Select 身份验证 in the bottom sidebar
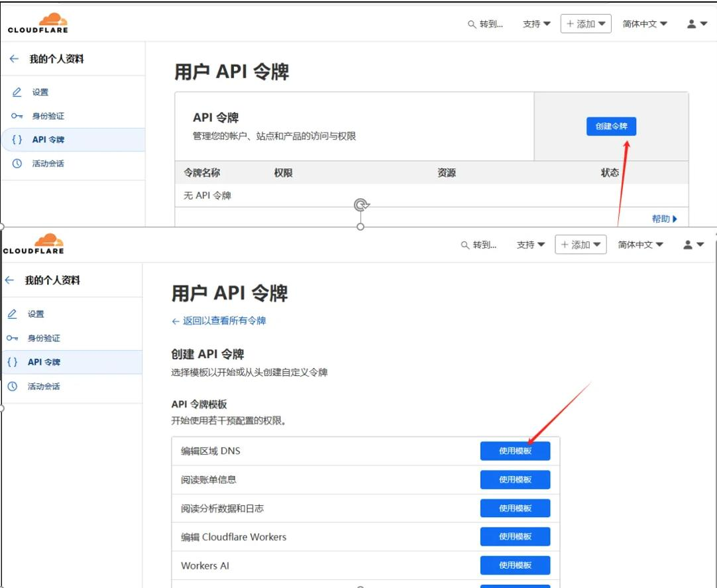717x588 pixels. 44,338
